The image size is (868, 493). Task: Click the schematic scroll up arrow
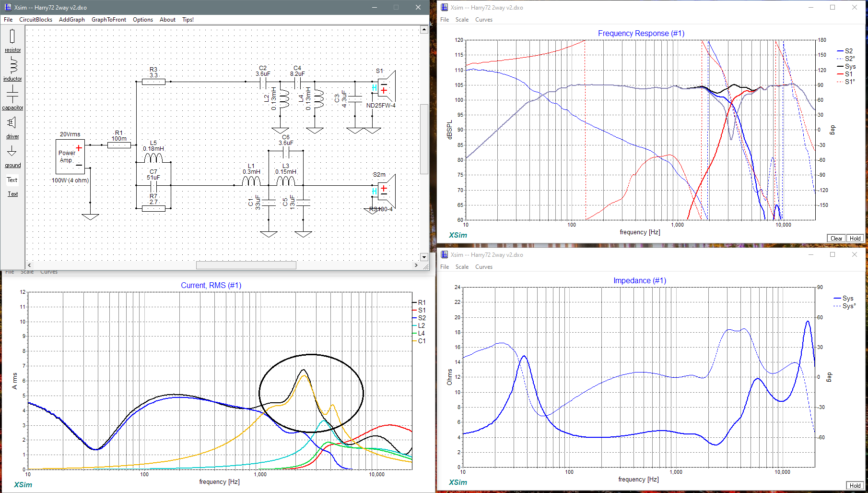pos(424,30)
